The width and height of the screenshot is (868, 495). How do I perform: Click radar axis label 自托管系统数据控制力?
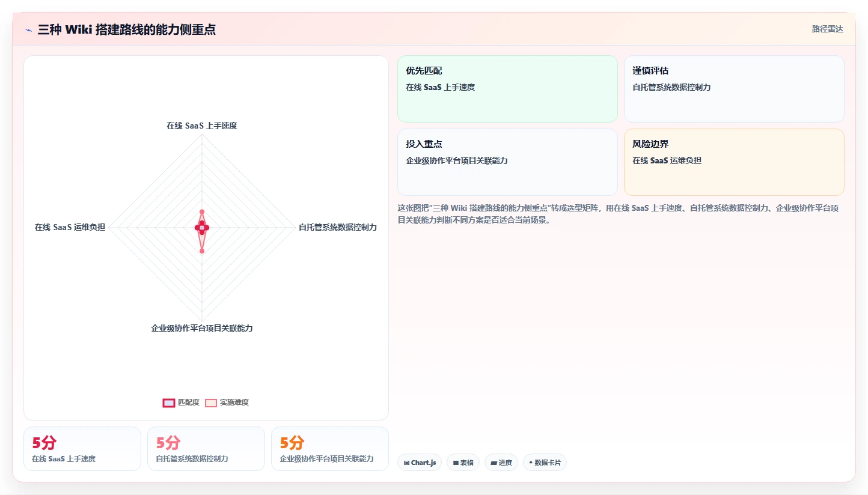coord(338,227)
